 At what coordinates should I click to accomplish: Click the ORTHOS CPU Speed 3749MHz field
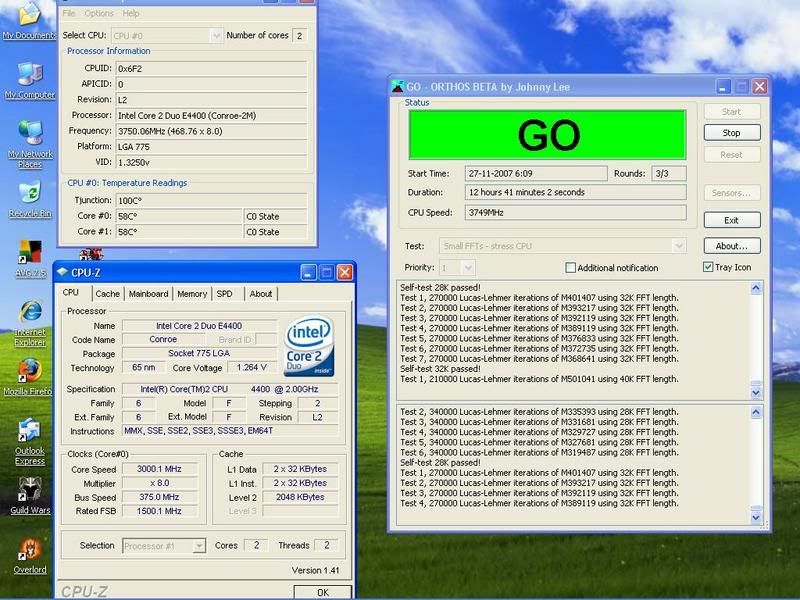tap(576, 213)
